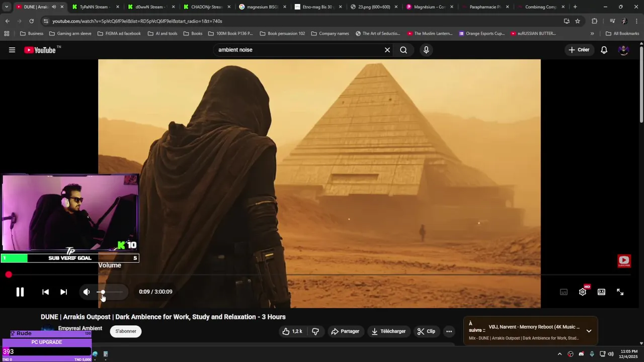This screenshot has height=362, width=644.
Task: Open the player settings gear
Action: pyautogui.click(x=583, y=292)
